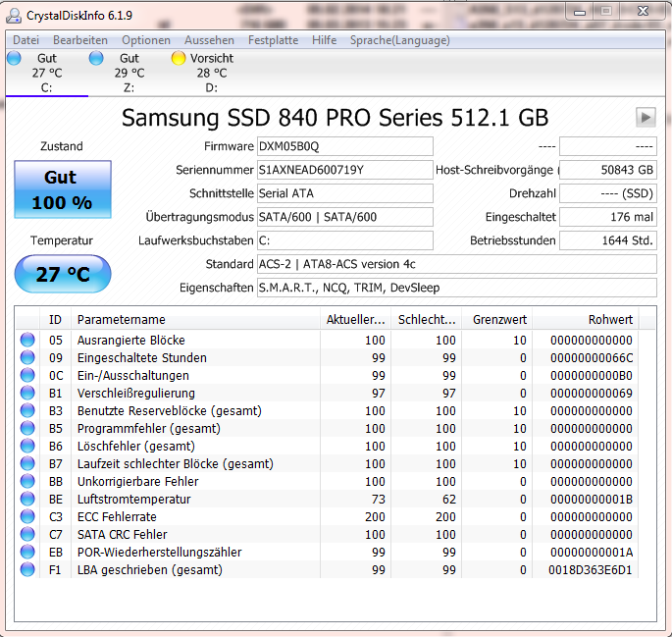Screen dimensions: 672x637
Task: Click status orb for Laufzeit schlechter Blöcke row
Action: pos(27,463)
